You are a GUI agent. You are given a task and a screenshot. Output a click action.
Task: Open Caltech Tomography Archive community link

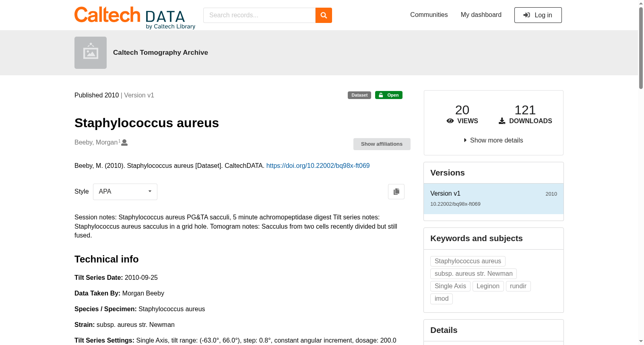coord(161,52)
